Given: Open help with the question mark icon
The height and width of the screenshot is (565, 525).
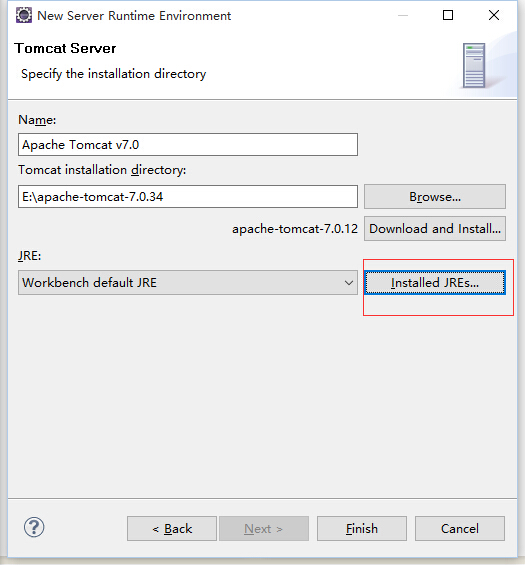Looking at the screenshot, I should point(34,528).
